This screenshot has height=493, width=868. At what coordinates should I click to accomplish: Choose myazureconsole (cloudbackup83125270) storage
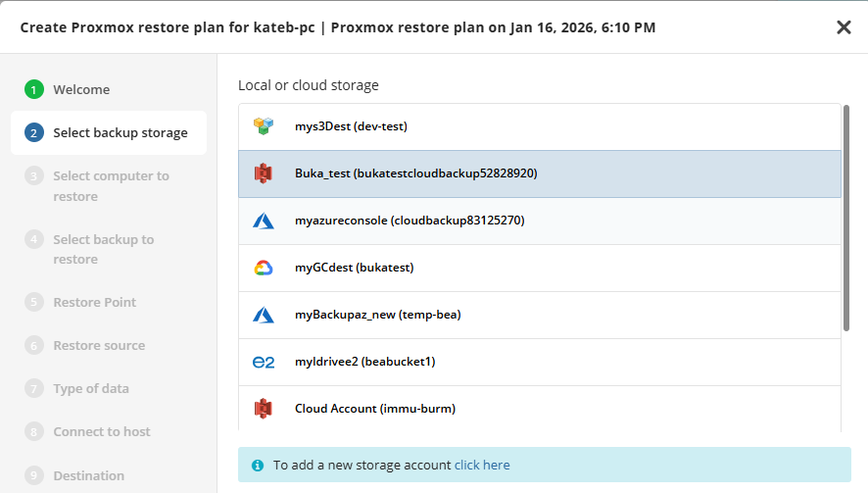(x=410, y=221)
